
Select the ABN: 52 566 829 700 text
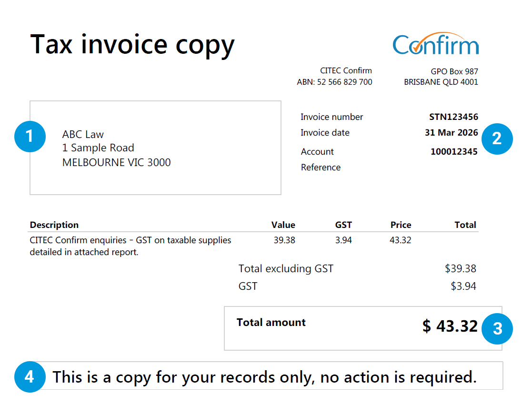(334, 82)
